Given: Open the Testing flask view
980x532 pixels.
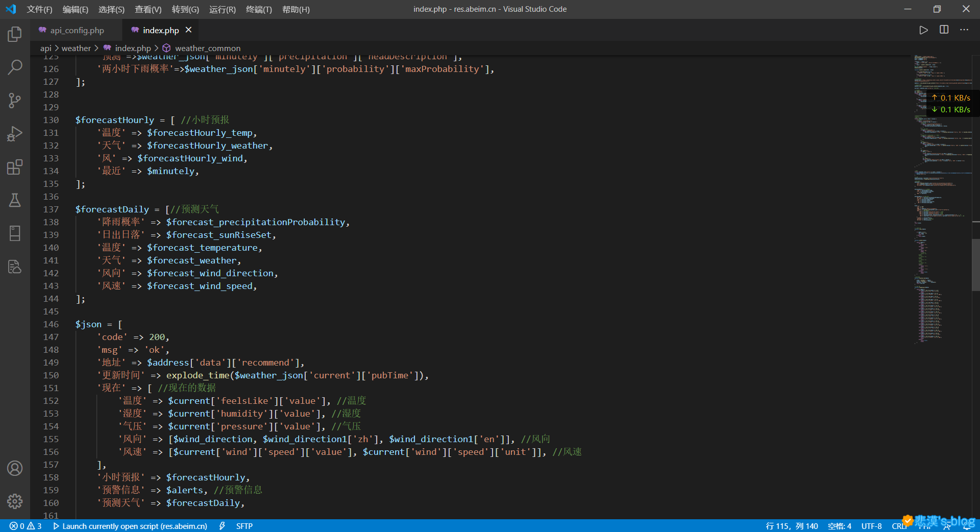Looking at the screenshot, I should [15, 200].
